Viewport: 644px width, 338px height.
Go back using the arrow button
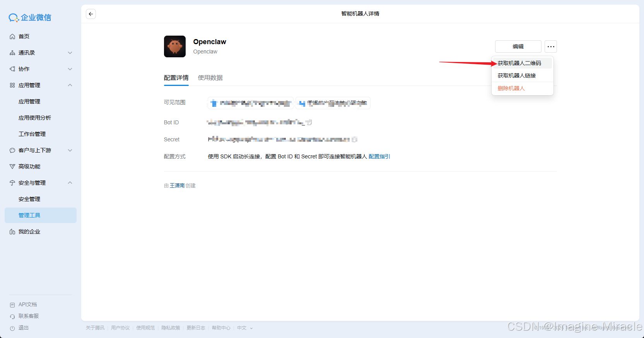(x=91, y=14)
